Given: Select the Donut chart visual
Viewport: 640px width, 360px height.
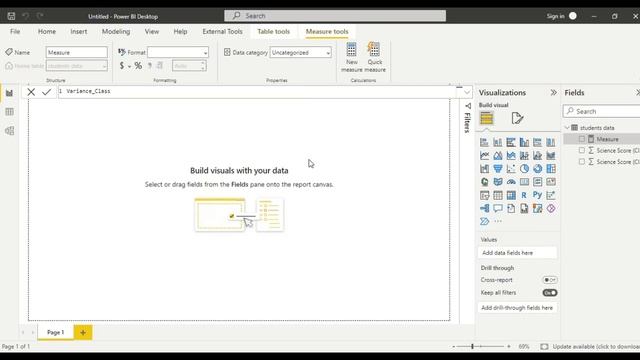Looking at the screenshot, I should [538, 169].
